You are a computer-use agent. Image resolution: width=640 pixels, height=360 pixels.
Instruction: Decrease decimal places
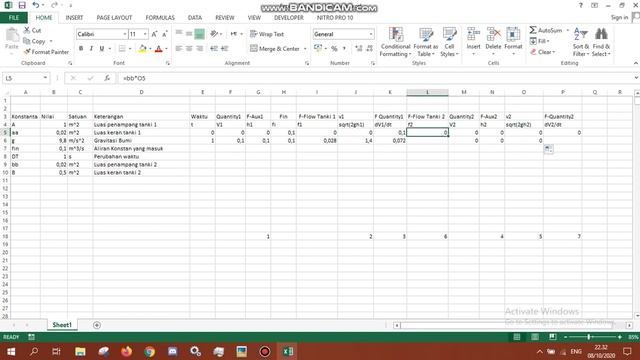[369, 49]
